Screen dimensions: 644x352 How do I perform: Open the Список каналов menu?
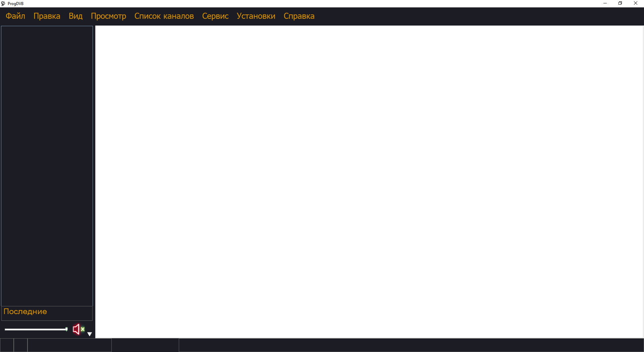(164, 16)
